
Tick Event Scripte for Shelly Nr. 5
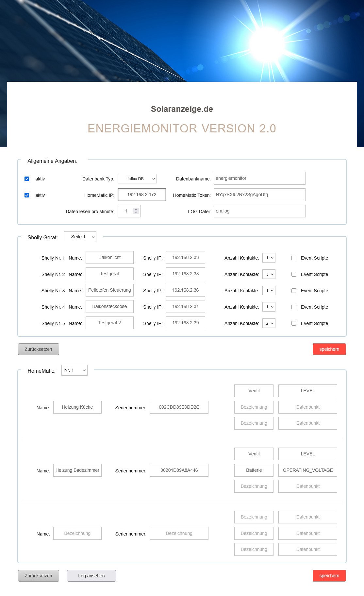point(294,323)
